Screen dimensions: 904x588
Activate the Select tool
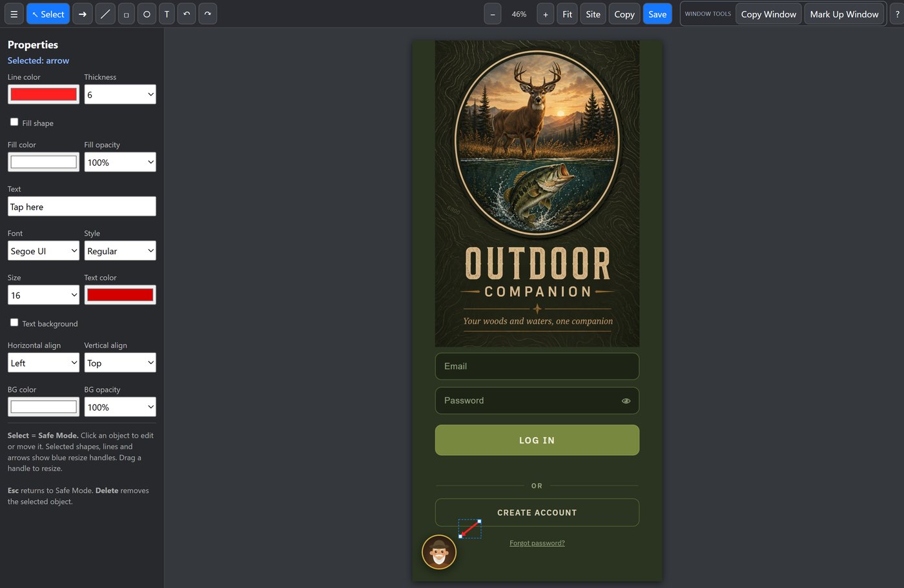48,14
